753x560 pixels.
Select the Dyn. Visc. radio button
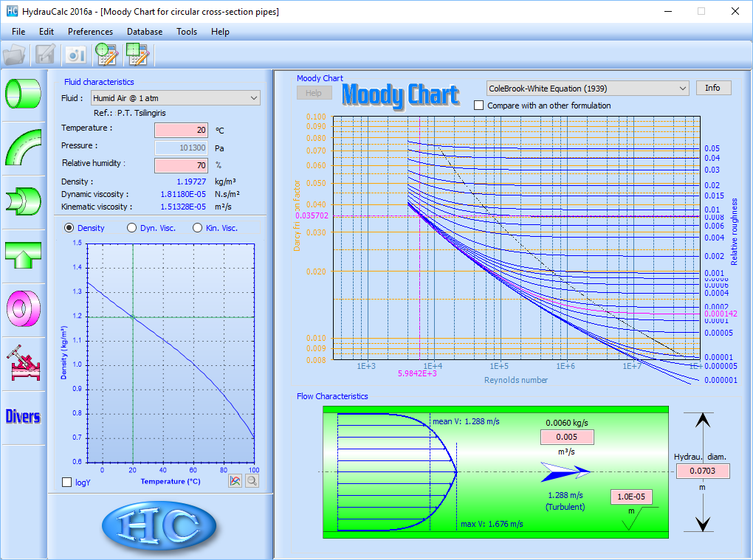(132, 228)
